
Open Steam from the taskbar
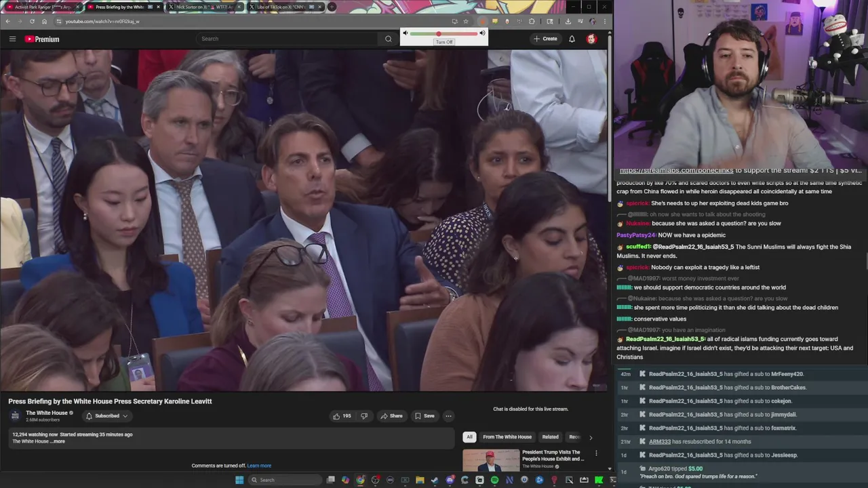[x=435, y=480]
